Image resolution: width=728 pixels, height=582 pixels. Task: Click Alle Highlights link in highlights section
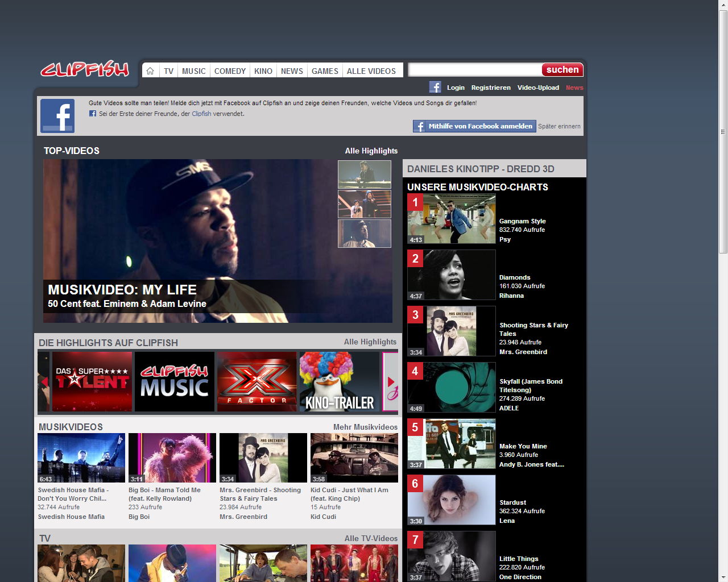click(x=370, y=342)
